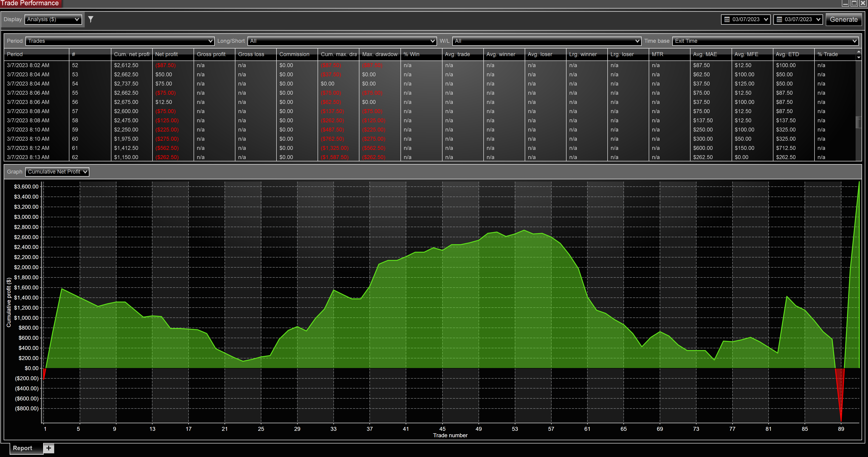Expand the start date 03/07/2023 picker
The image size is (868, 457).
click(746, 19)
